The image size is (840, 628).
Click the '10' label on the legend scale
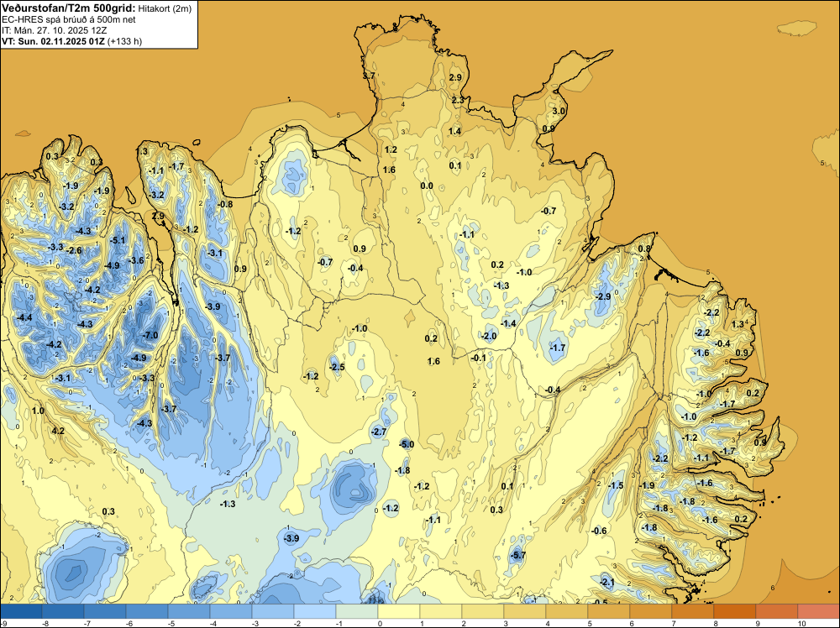click(x=801, y=623)
